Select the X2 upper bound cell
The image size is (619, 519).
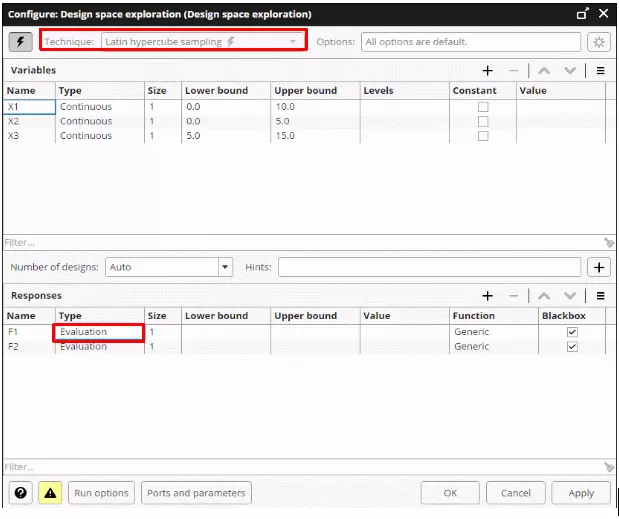[x=314, y=121]
